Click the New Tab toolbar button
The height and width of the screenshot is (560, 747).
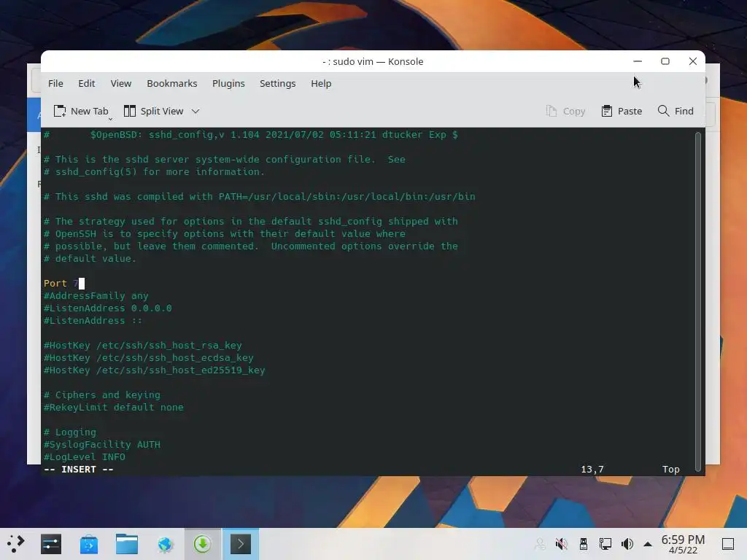coord(81,111)
